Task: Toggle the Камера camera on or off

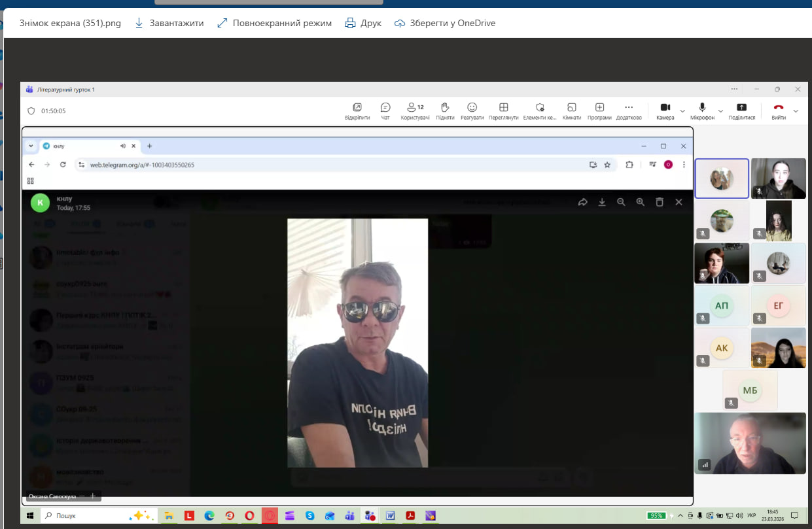Action: point(665,108)
